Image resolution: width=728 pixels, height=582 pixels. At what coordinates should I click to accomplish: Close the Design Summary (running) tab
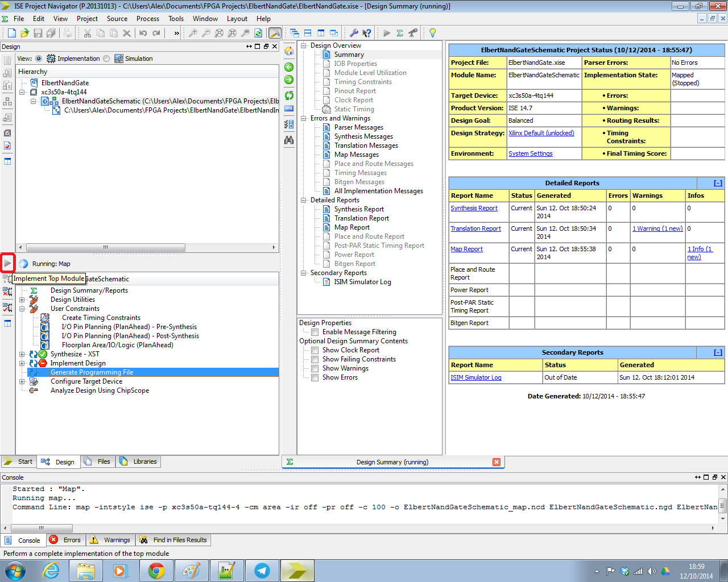coord(497,462)
